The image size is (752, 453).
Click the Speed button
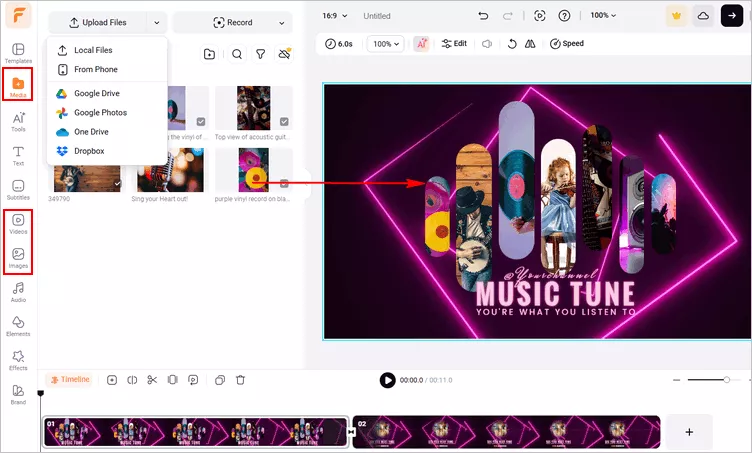coord(566,44)
